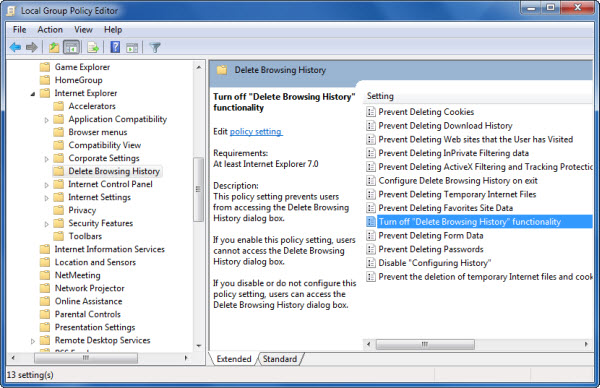600x388 pixels.
Task: Open the File menu
Action: (x=20, y=29)
